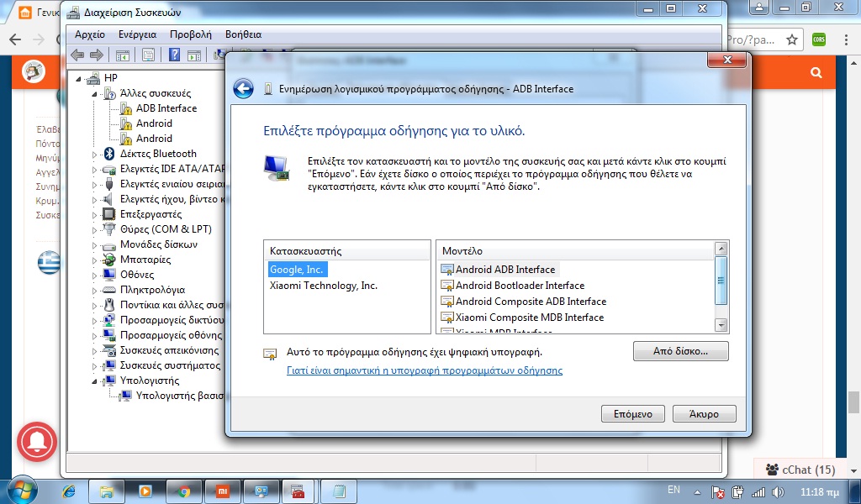
Task: Open the driver signing importance link
Action: coord(425,370)
